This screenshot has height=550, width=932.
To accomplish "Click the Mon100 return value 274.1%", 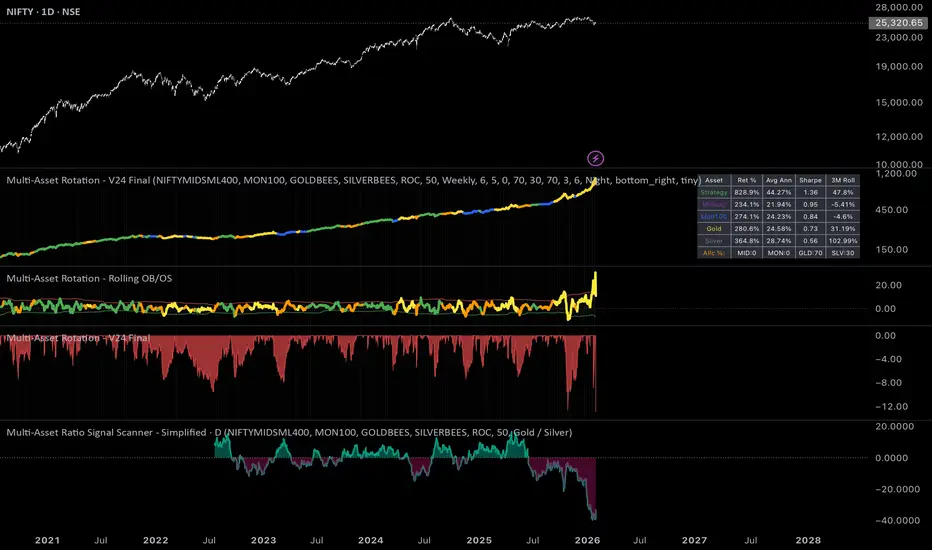I will [747, 216].
